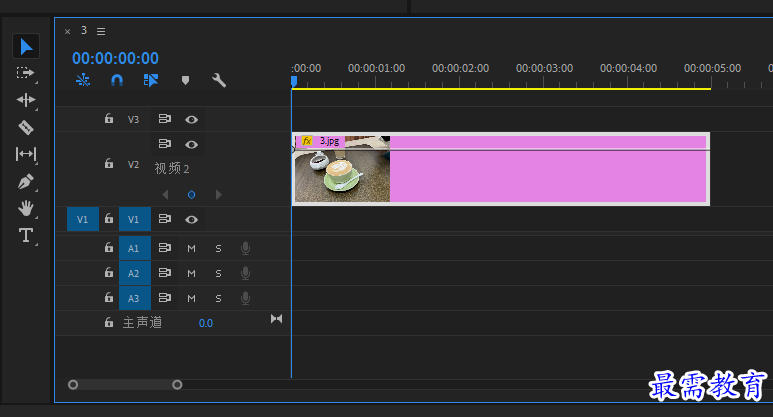Target the V3 track header
This screenshot has width=773, height=417.
click(x=133, y=119)
